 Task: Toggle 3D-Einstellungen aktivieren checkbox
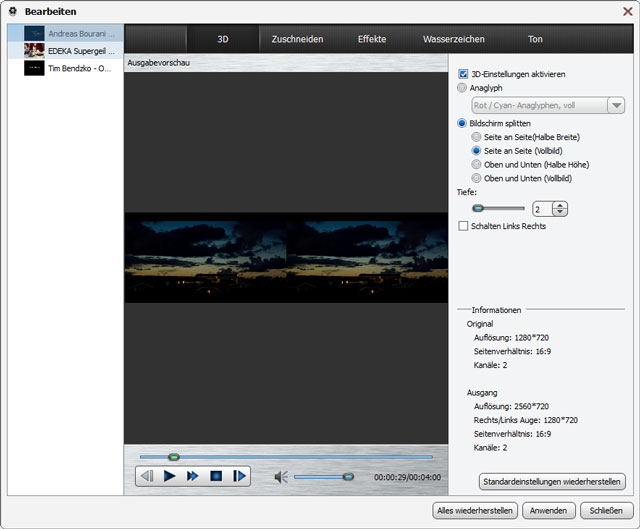pyautogui.click(x=463, y=74)
